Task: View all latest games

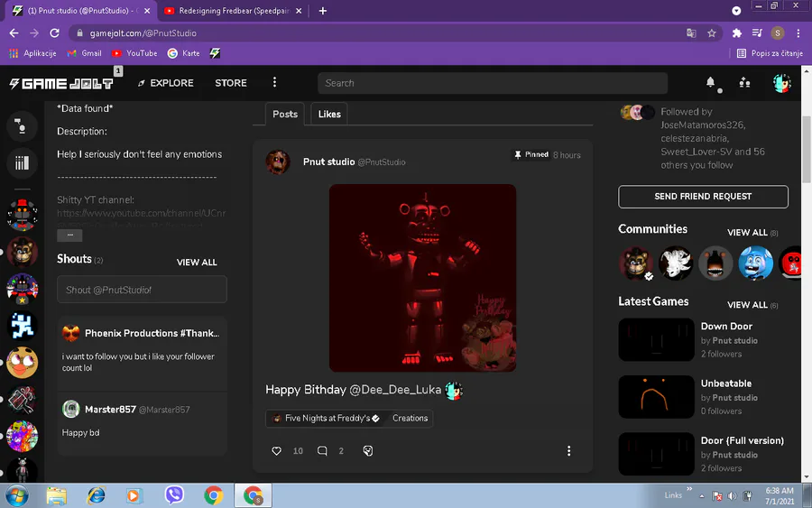Action: point(752,305)
